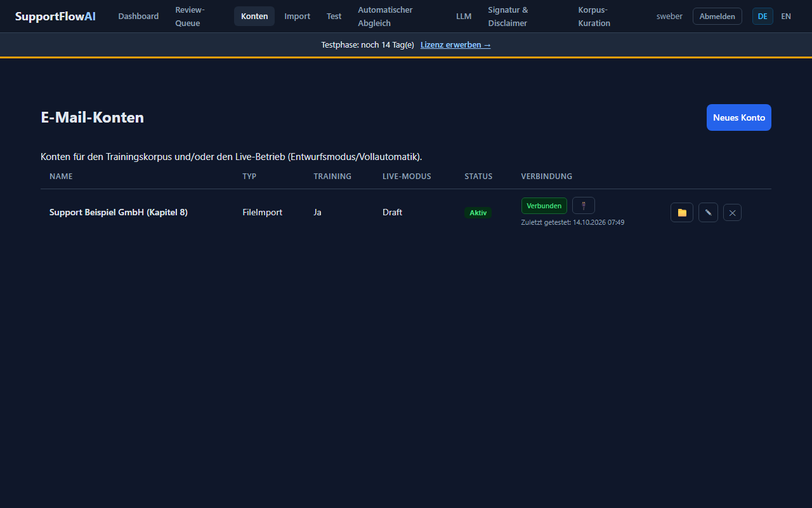Click the LIVE-MODUS column header
Screen dimensions: 812x508
(x=407, y=177)
